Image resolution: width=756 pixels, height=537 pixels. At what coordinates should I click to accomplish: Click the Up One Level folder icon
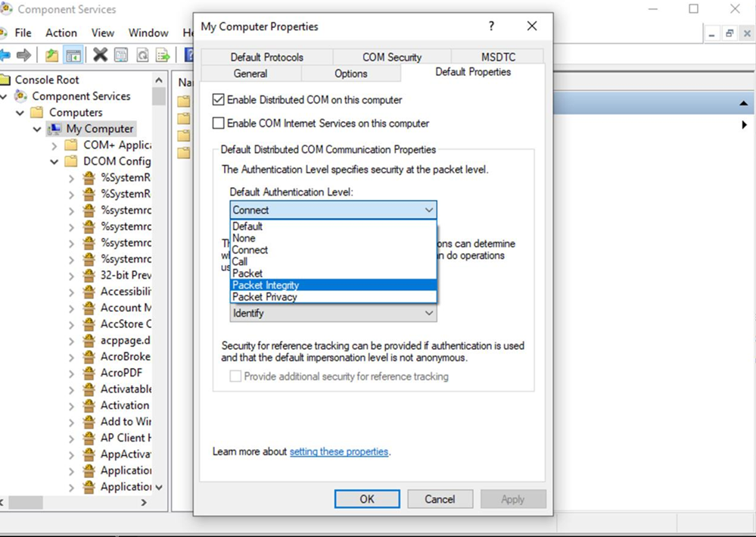[52, 55]
